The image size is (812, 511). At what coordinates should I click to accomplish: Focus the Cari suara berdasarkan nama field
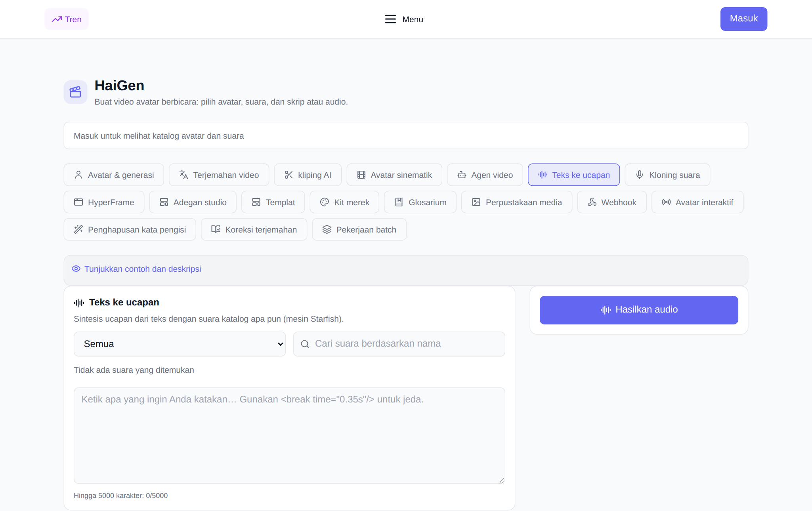(399, 344)
